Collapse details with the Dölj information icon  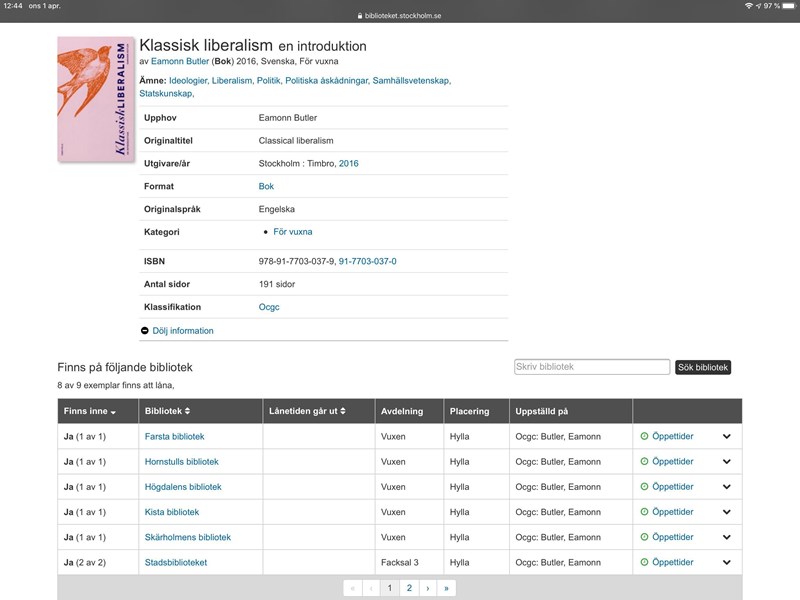click(145, 331)
